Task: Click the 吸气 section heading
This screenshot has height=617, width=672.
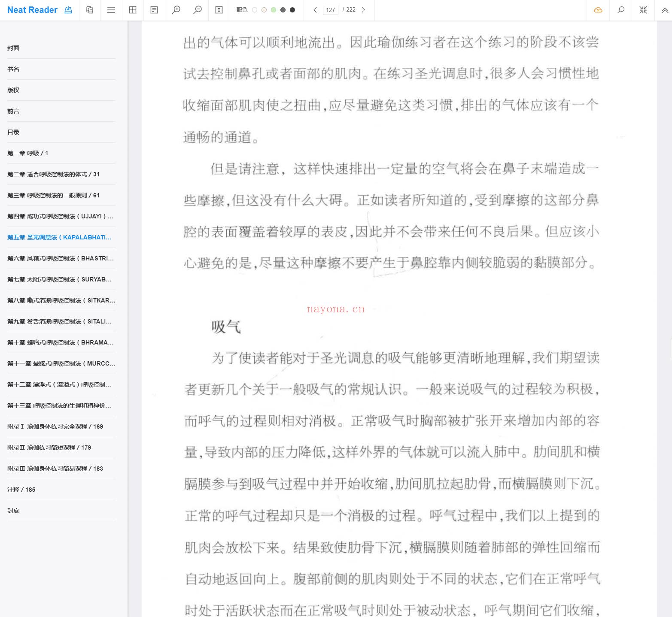Action: [226, 327]
